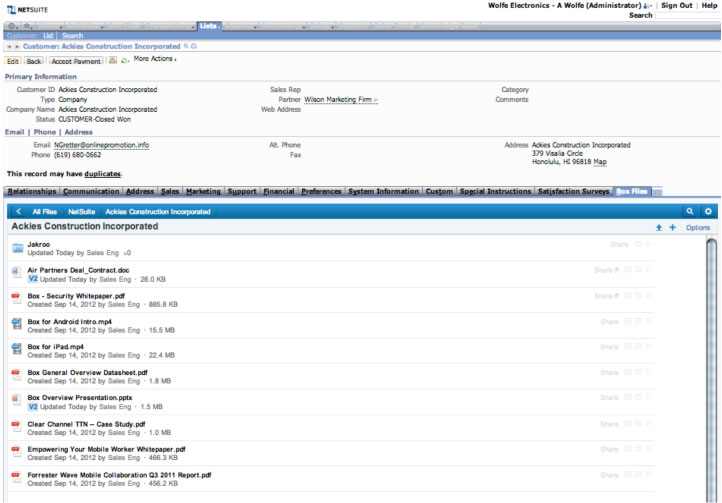Click V2 version badge on Box Overview Presentation
The image size is (722, 503).
[33, 407]
